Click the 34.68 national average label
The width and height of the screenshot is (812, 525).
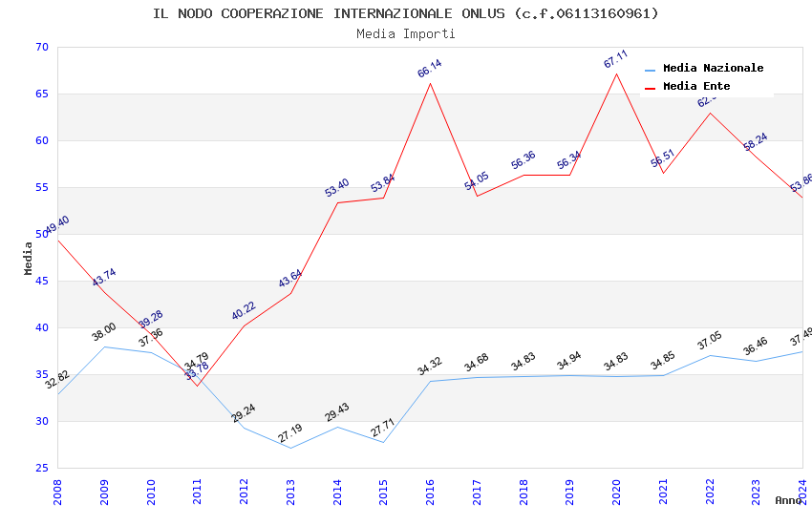click(x=477, y=363)
